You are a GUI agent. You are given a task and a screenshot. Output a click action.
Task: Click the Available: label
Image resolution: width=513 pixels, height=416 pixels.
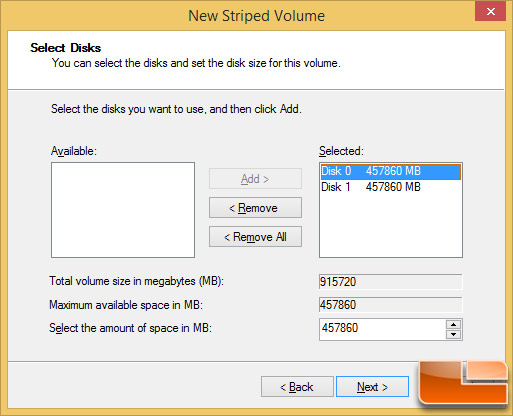coord(74,151)
